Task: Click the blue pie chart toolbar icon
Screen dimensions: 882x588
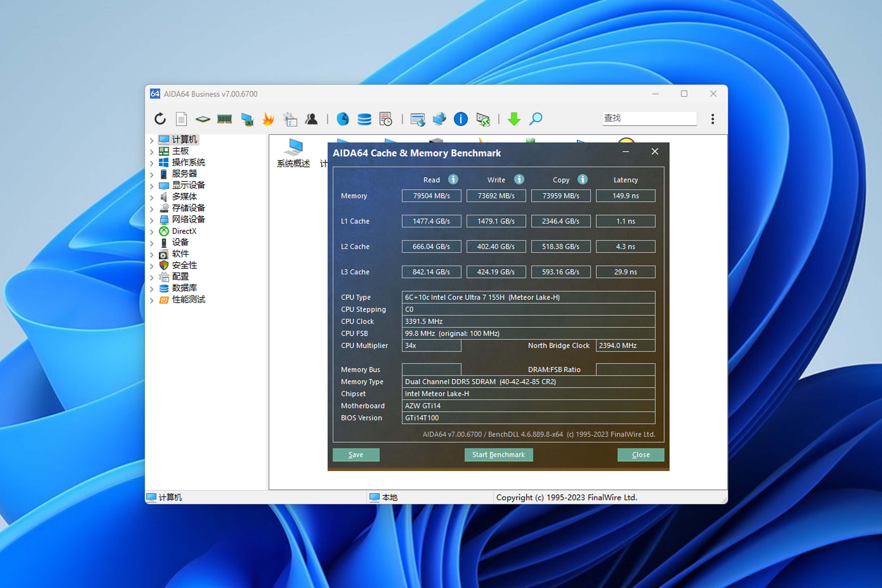Action: click(x=343, y=119)
